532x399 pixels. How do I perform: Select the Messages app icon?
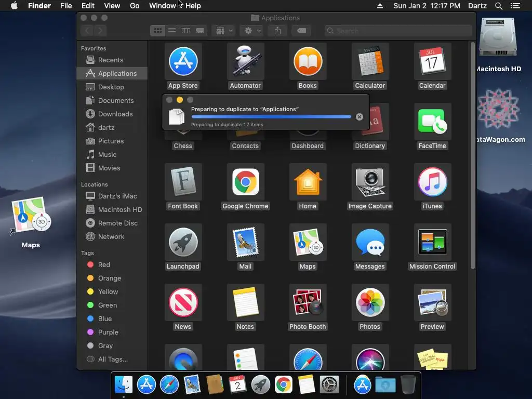point(370,242)
